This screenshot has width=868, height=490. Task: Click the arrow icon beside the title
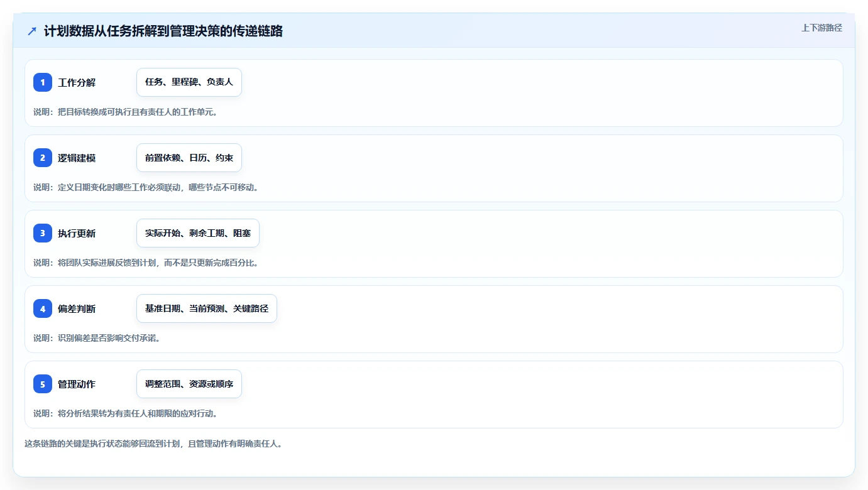[32, 31]
